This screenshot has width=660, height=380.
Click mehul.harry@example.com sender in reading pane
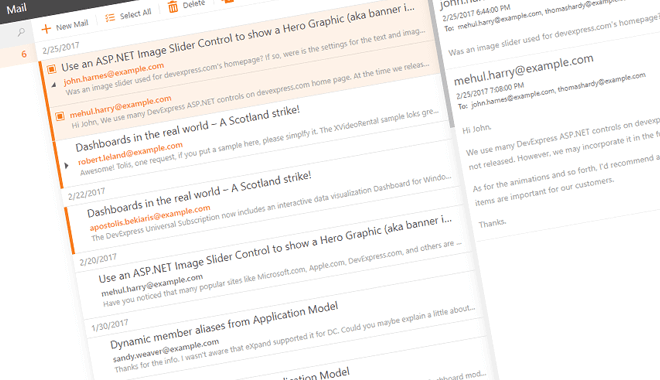(x=524, y=69)
